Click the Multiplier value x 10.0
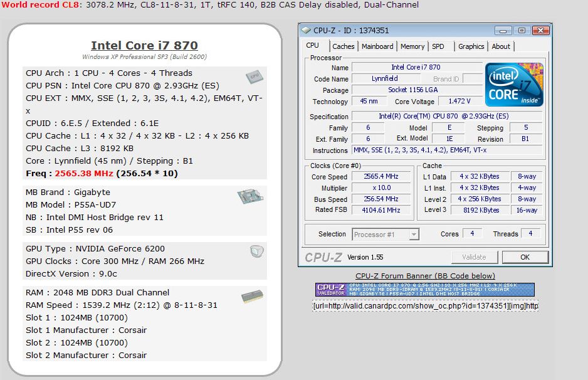The width and height of the screenshot is (588, 380). (x=381, y=187)
